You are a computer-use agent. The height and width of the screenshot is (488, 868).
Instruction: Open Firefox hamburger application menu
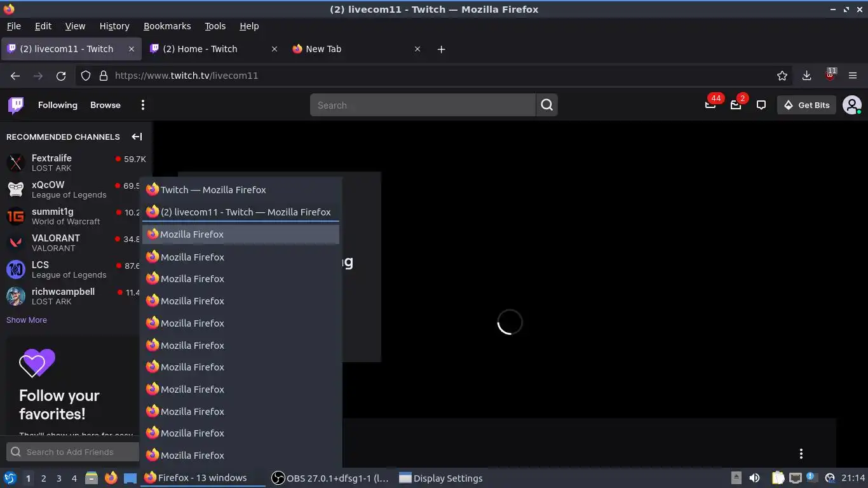point(853,76)
